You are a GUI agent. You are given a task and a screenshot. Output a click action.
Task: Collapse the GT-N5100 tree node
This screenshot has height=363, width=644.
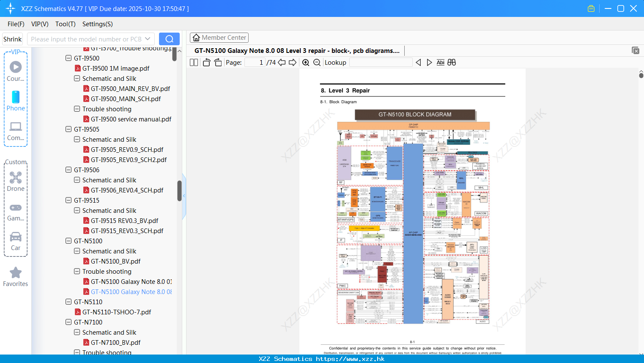tap(69, 241)
